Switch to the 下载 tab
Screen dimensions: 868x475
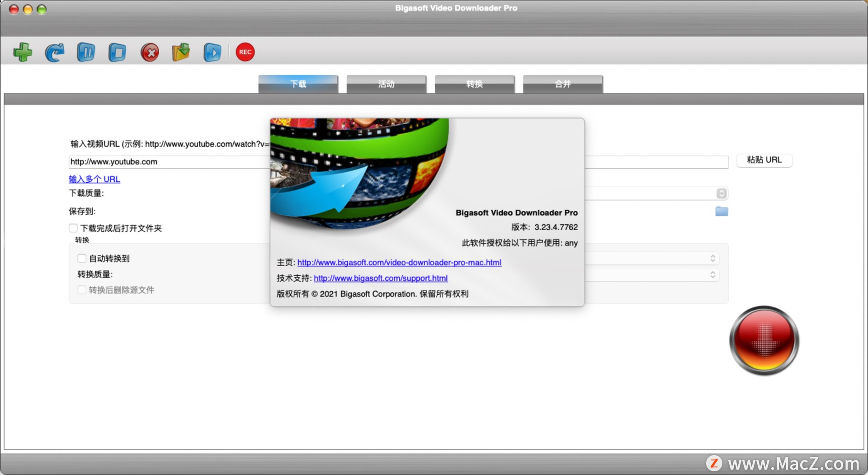(298, 84)
